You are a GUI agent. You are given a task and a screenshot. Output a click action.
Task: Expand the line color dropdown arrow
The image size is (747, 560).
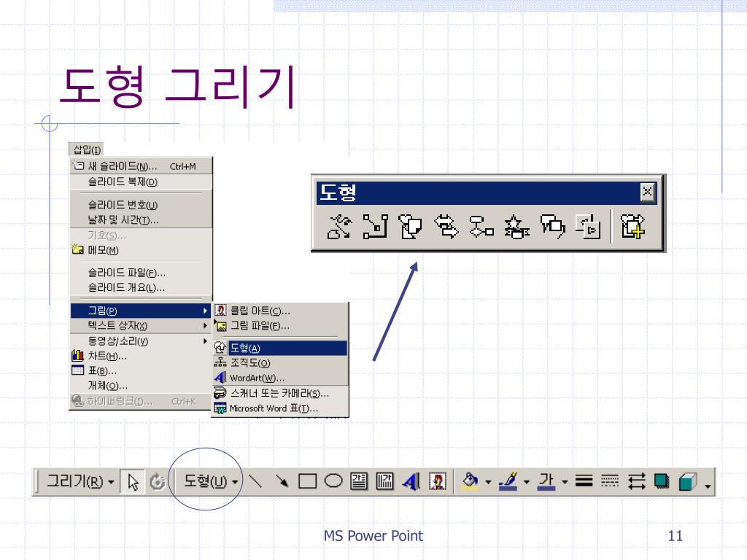(x=527, y=483)
